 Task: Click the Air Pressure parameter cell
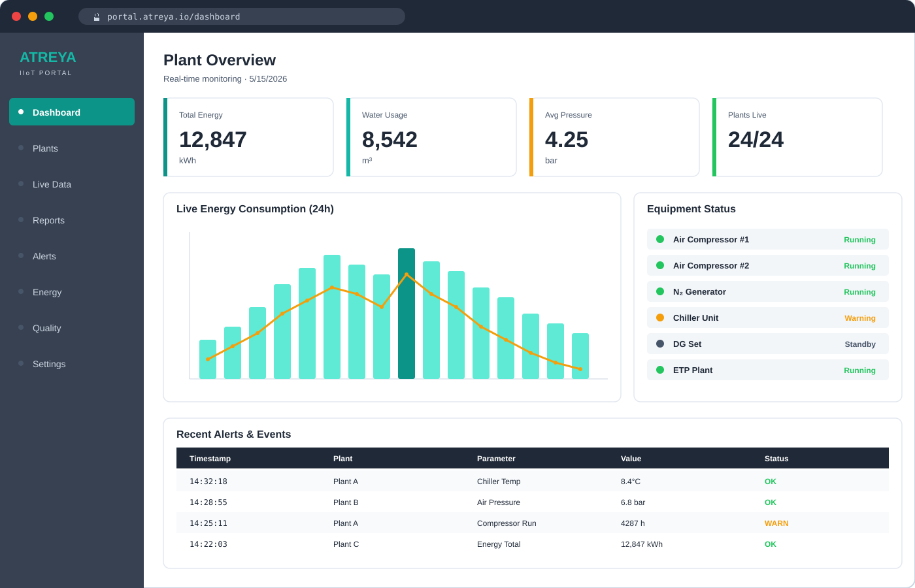pos(499,502)
